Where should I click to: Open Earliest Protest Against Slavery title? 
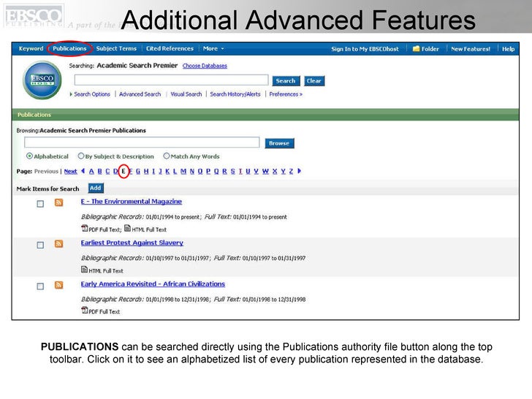click(x=132, y=243)
